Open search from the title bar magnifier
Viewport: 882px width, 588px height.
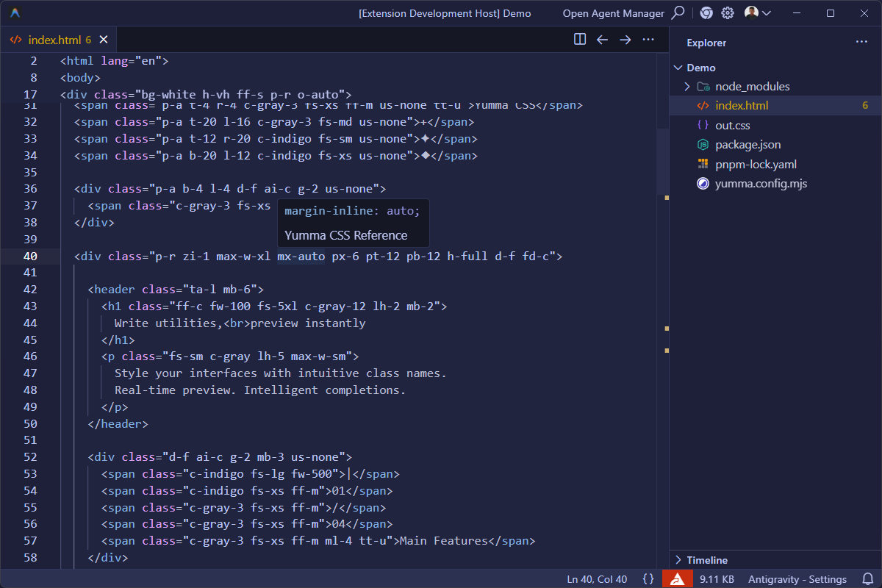tap(678, 12)
